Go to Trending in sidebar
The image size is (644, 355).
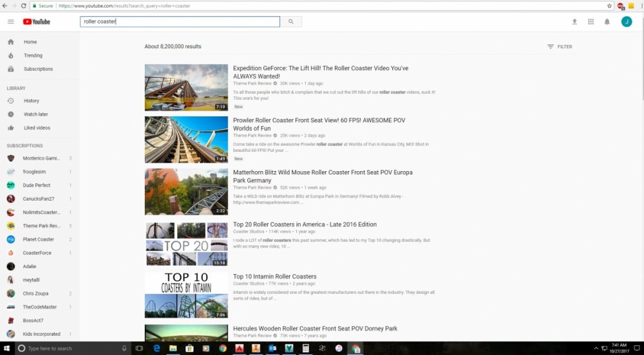coord(33,55)
